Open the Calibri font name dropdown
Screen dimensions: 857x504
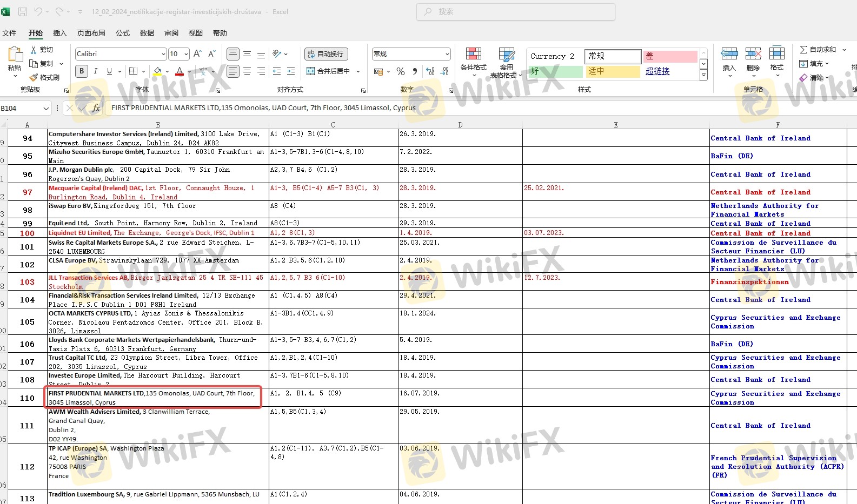click(x=163, y=54)
